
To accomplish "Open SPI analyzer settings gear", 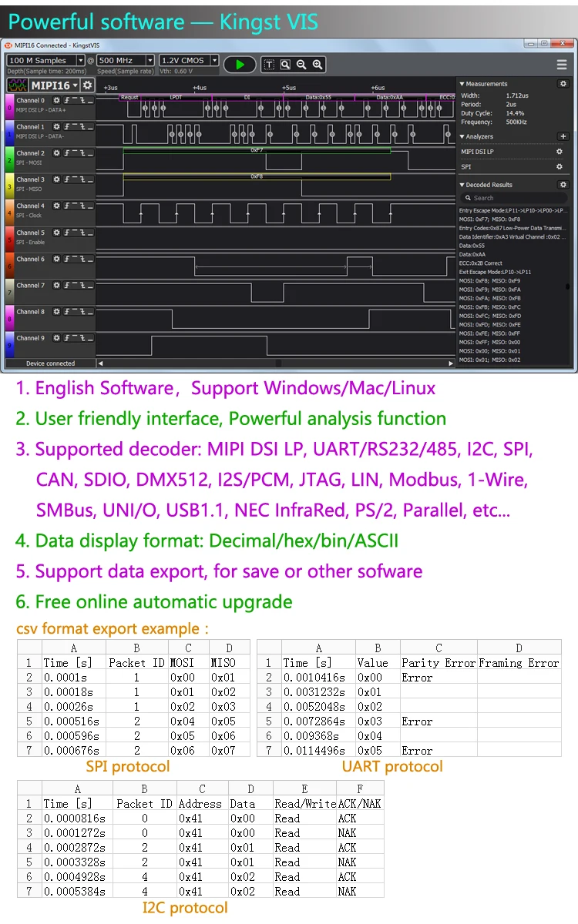I will pos(560,166).
